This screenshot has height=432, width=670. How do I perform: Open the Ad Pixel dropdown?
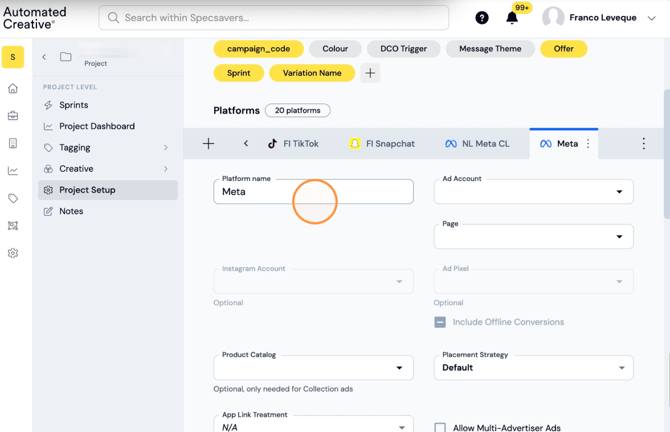coord(533,281)
